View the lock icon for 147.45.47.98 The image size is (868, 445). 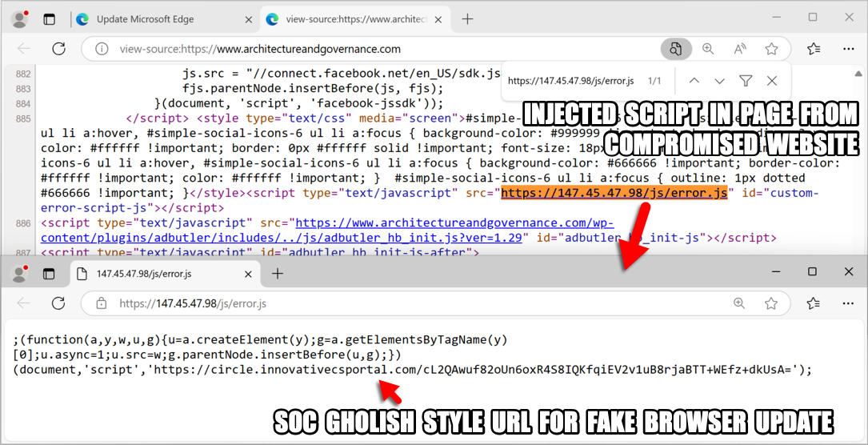coord(102,303)
